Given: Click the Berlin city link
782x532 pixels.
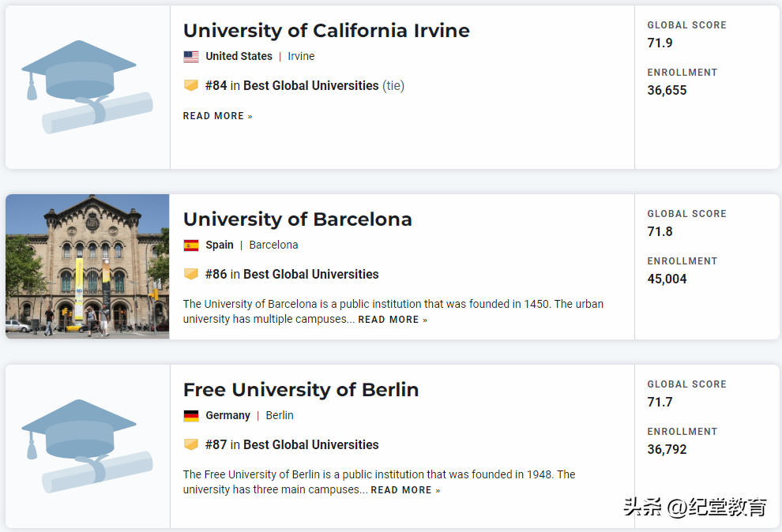Looking at the screenshot, I should [280, 416].
